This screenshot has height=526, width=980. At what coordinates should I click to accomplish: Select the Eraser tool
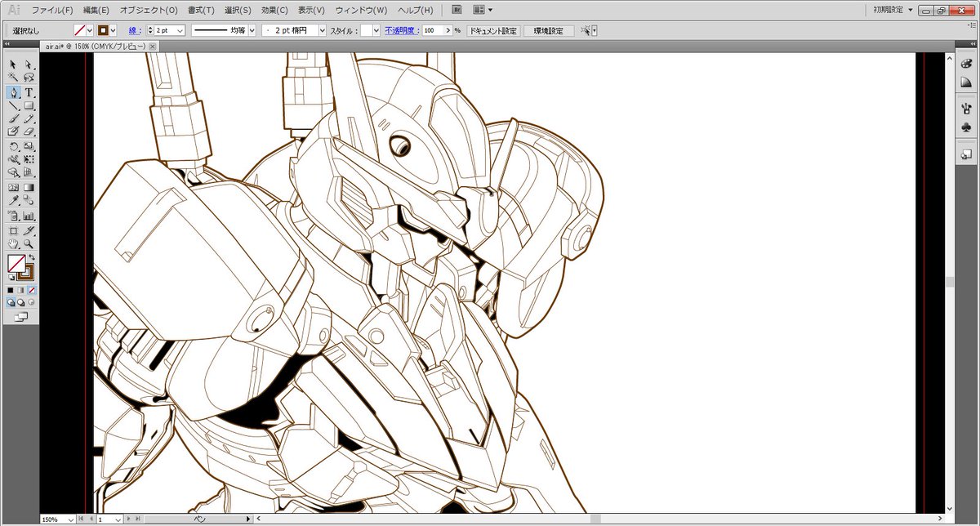click(x=29, y=131)
